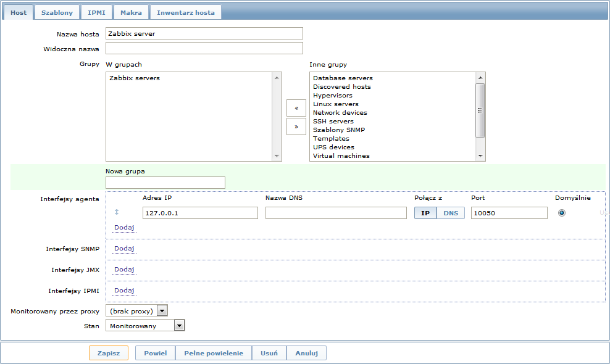Select SSH servers group
Viewport: 610px width, 364px height.
pyautogui.click(x=333, y=122)
